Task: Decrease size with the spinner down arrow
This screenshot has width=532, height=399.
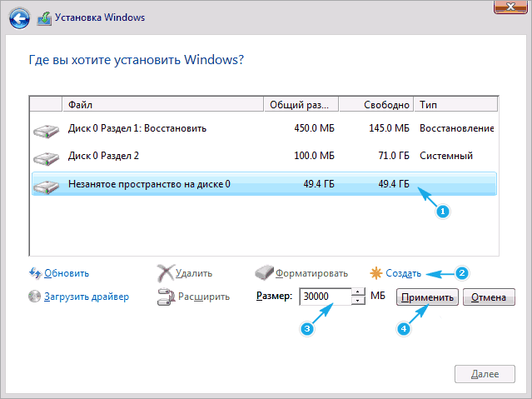Action: 358,301
